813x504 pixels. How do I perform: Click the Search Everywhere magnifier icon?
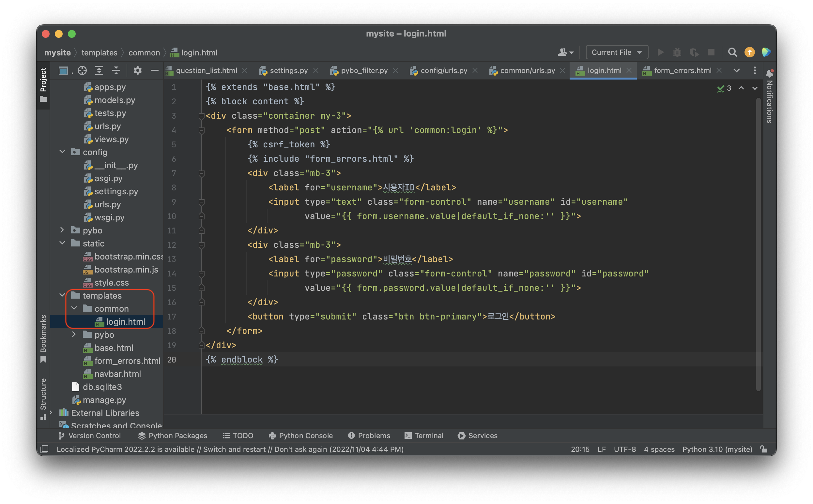point(732,52)
